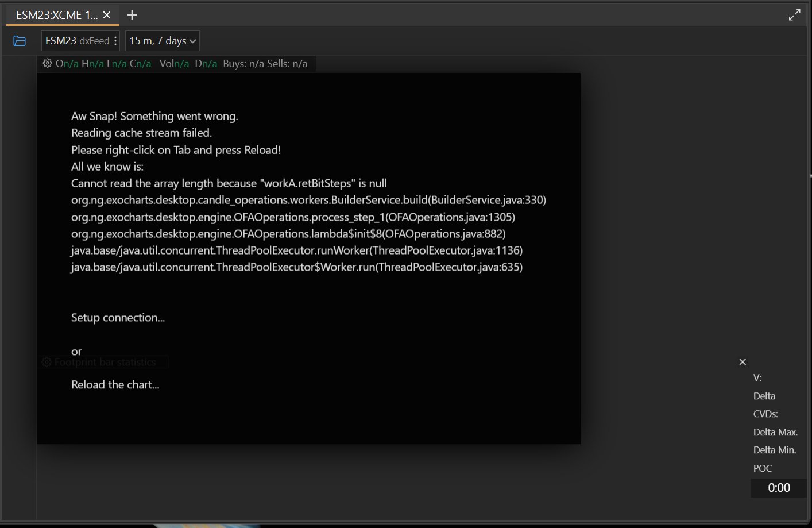Select the POC label in the side panel
The image size is (812, 528).
pos(761,468)
